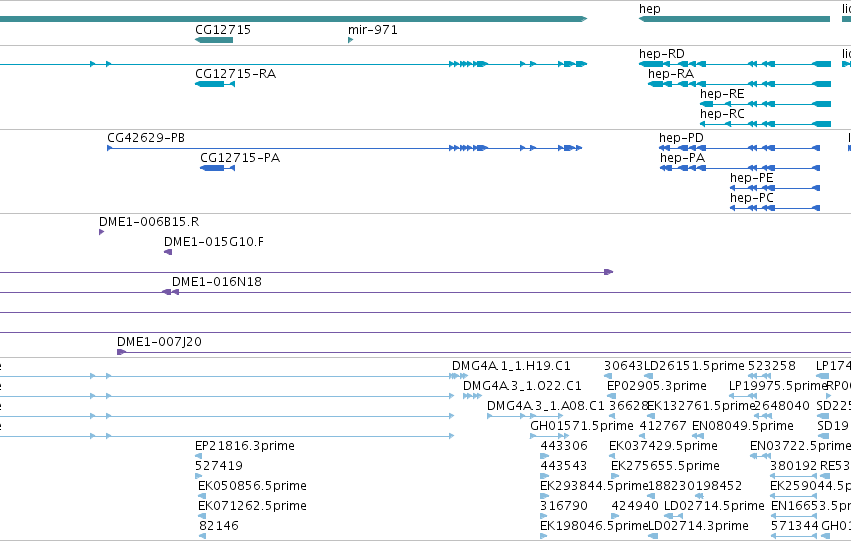Viewport: 851px width, 541px height.
Task: Select the DME1-007J20 clone start marker
Action: click(122, 352)
